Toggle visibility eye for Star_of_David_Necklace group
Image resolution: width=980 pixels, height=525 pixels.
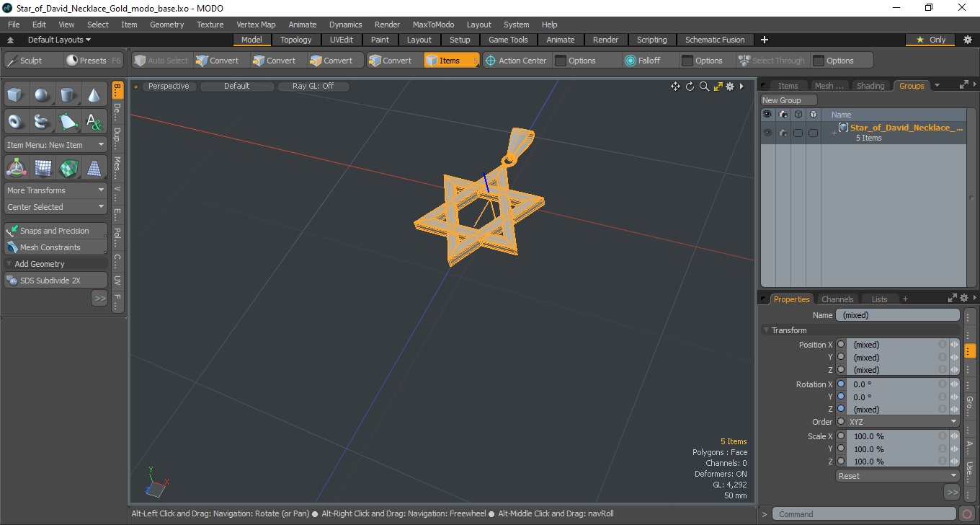[767, 133]
